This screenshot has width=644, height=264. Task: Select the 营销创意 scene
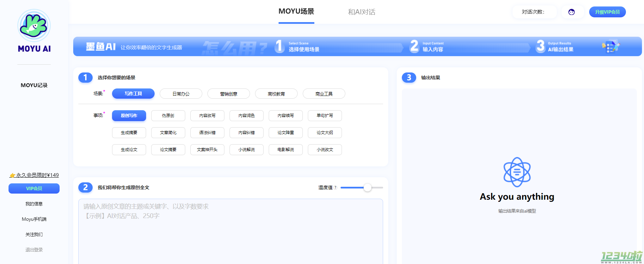coord(229,94)
